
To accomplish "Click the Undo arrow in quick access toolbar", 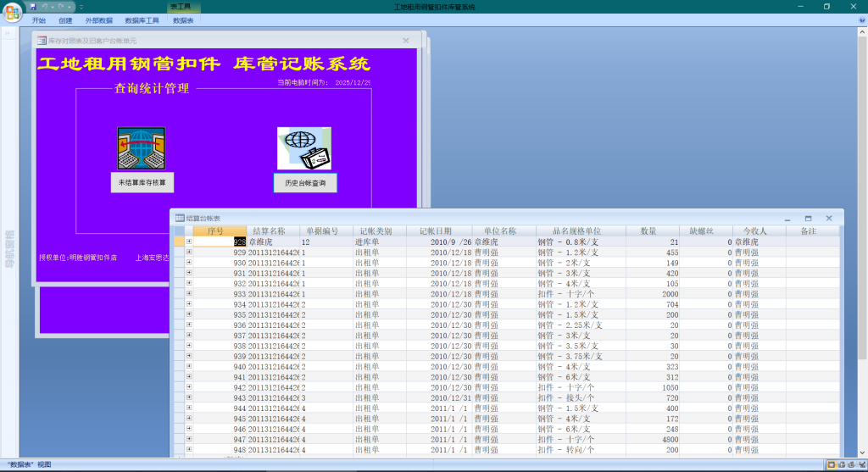I will click(x=46, y=6).
